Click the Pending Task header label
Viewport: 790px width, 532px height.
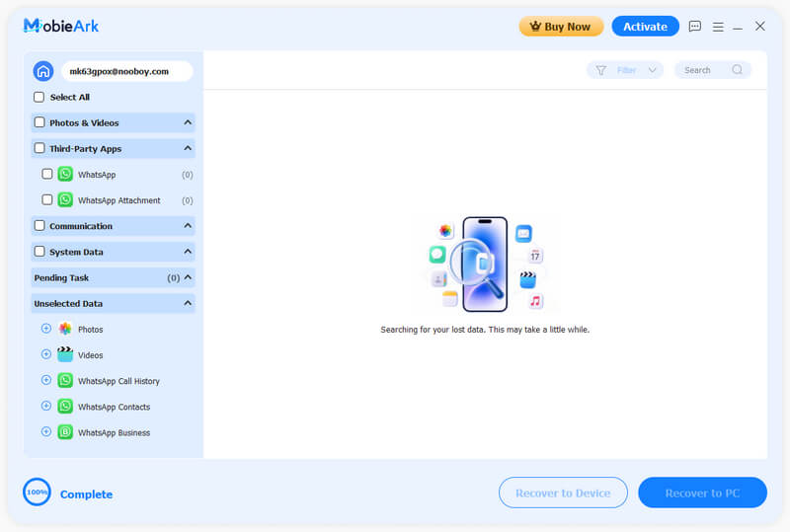tap(61, 277)
